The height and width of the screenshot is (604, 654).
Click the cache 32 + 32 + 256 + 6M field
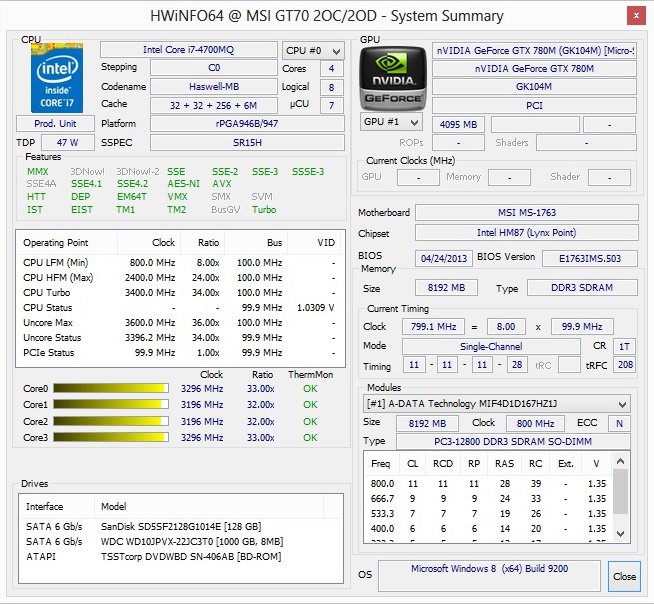click(x=214, y=105)
